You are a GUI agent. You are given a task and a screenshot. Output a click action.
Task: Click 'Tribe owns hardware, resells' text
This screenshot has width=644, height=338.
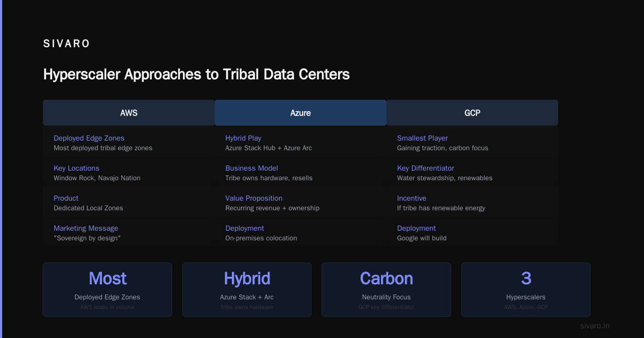tap(269, 178)
